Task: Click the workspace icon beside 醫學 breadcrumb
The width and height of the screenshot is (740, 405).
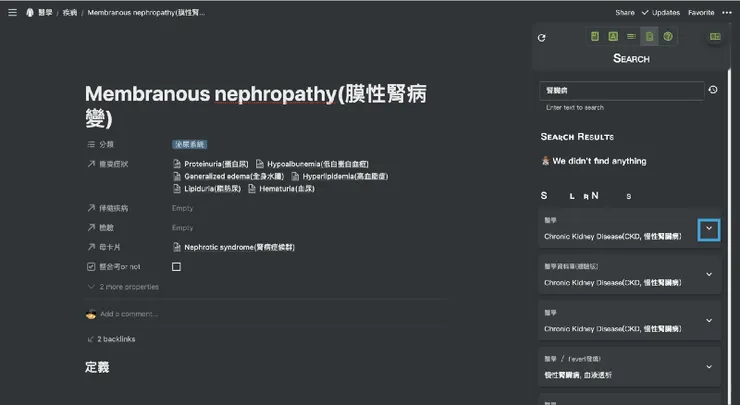Action: pyautogui.click(x=30, y=12)
